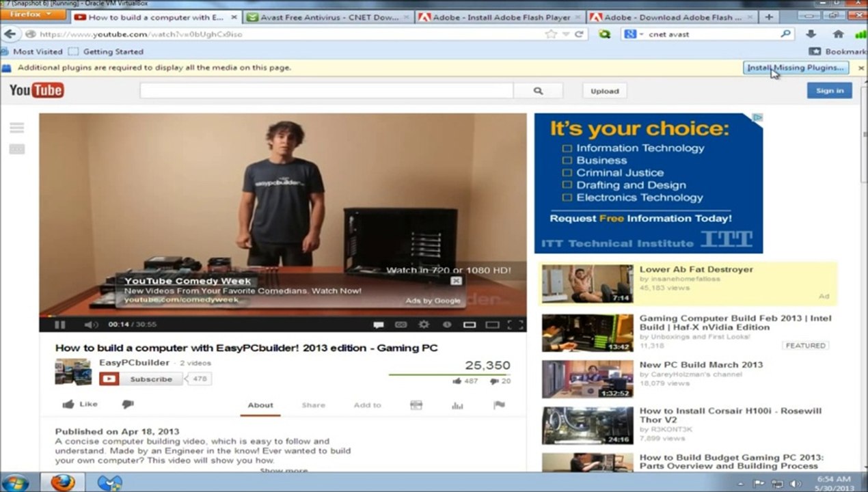Click Gaming Computer Build Feb 2013 thumbnail
The width and height of the screenshot is (868, 492).
[x=588, y=332]
